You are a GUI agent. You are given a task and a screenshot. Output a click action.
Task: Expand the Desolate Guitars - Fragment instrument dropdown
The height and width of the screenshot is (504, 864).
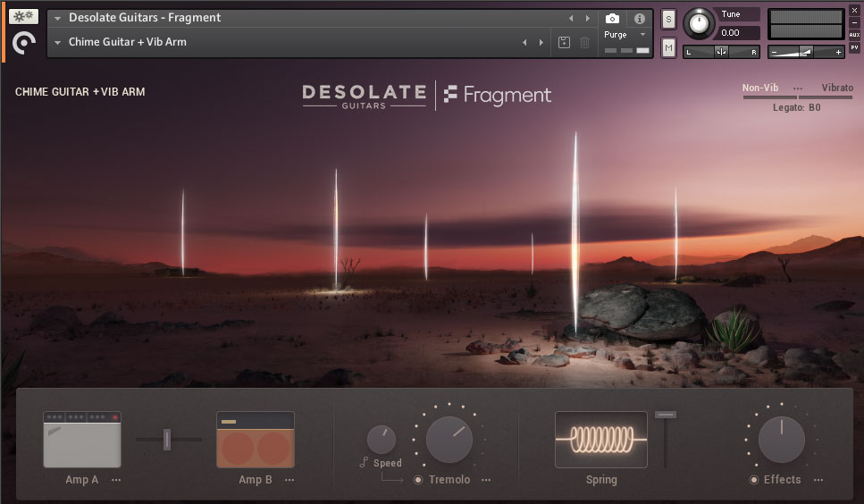[x=57, y=18]
